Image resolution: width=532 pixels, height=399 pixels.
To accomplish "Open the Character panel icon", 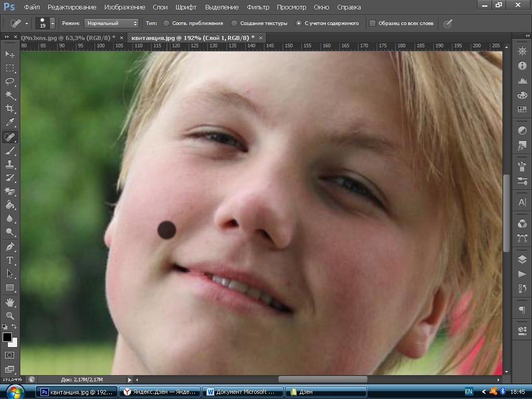I will (522, 203).
